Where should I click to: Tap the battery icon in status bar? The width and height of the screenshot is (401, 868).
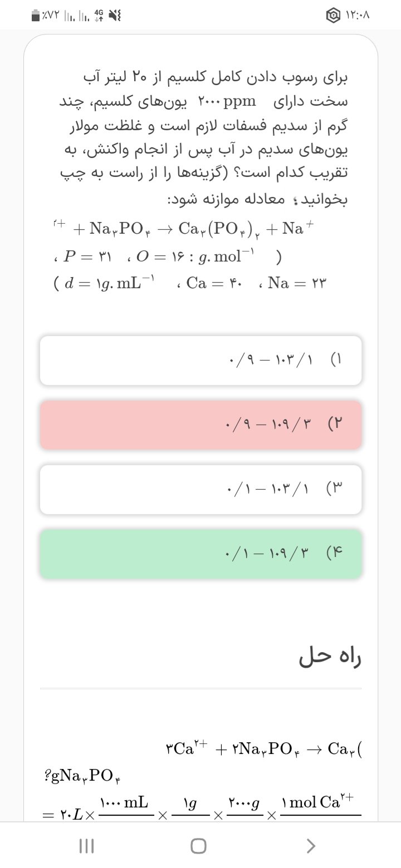[x=36, y=16]
